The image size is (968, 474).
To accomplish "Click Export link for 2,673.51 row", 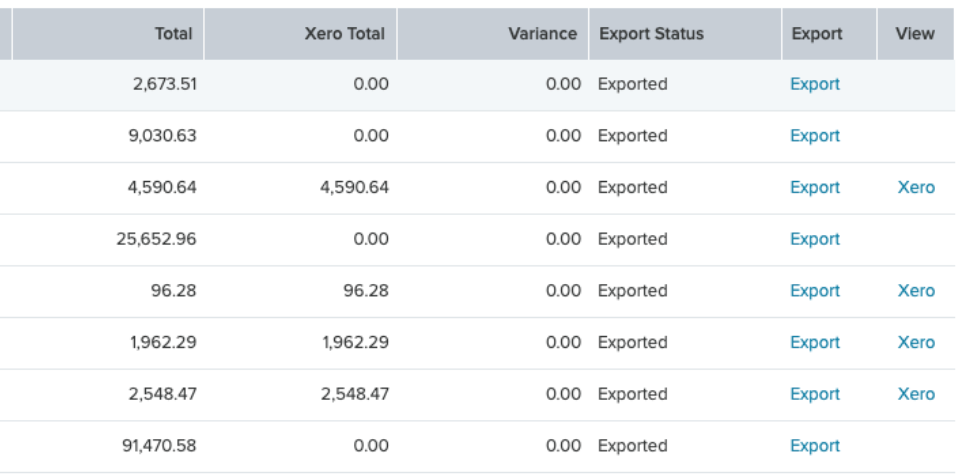I will 815,84.
